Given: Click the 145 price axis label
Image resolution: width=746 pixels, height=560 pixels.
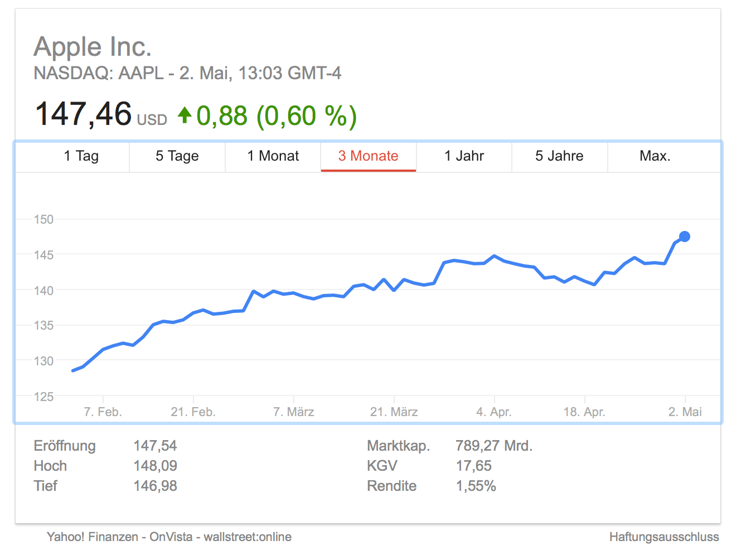Looking at the screenshot, I should pos(43,255).
